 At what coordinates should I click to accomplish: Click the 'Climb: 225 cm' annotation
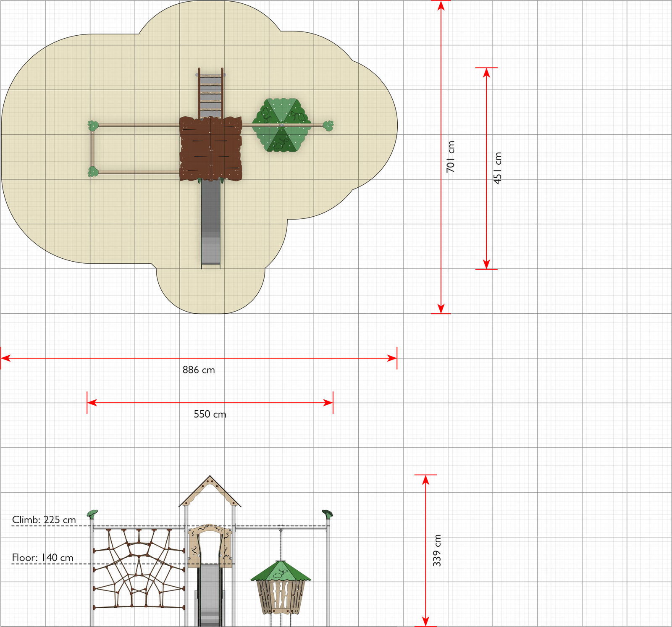[x=44, y=520]
